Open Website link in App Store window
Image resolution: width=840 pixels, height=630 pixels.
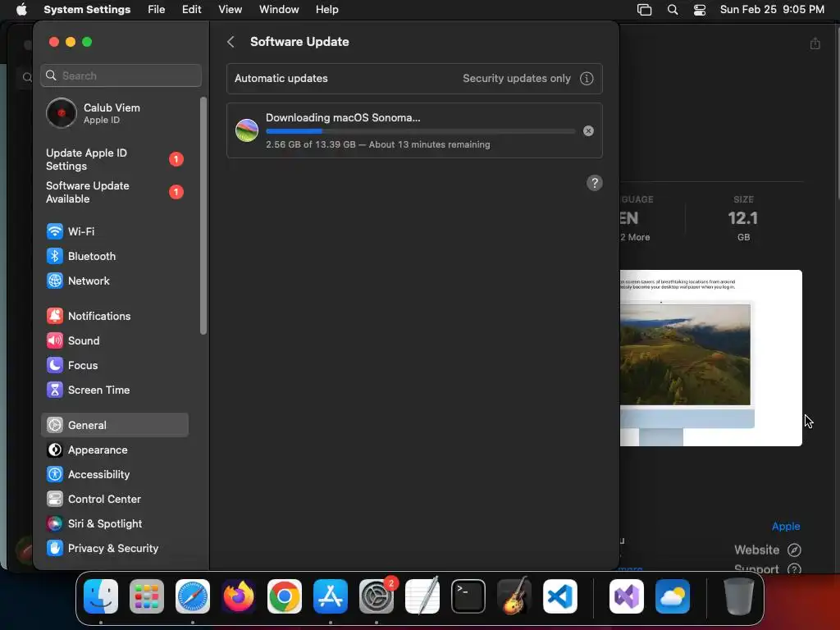click(x=767, y=550)
